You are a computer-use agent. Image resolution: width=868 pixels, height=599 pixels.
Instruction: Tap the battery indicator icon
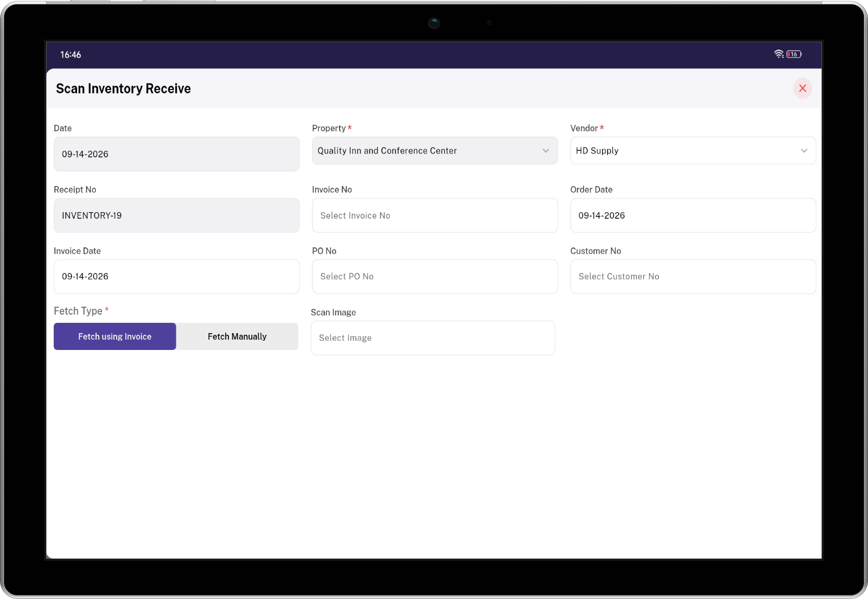pos(794,54)
